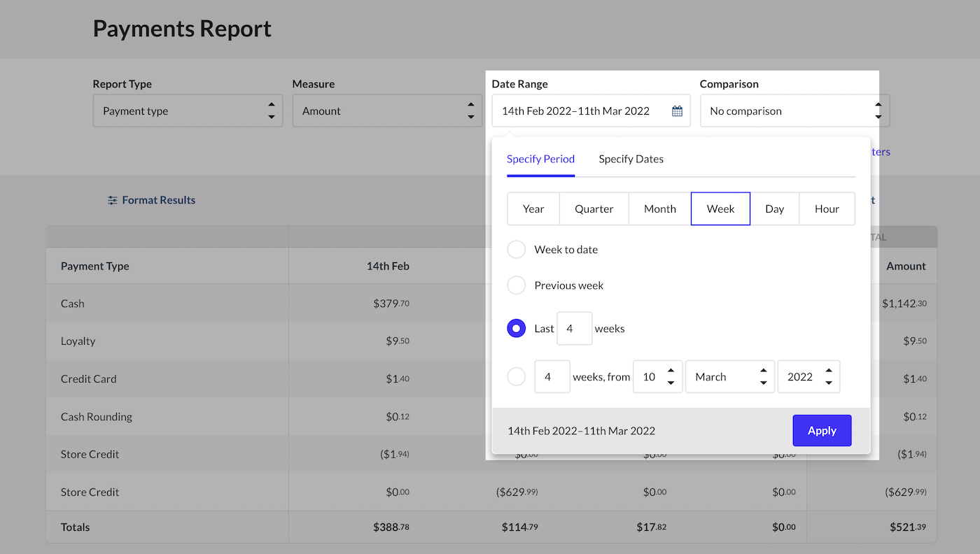This screenshot has width=980, height=554.
Task: Open the 2022 year selector
Action: (x=808, y=377)
